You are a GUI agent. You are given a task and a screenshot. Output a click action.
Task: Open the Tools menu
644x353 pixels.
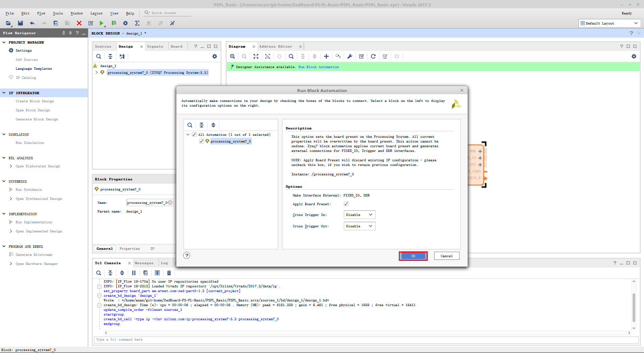(x=58, y=13)
